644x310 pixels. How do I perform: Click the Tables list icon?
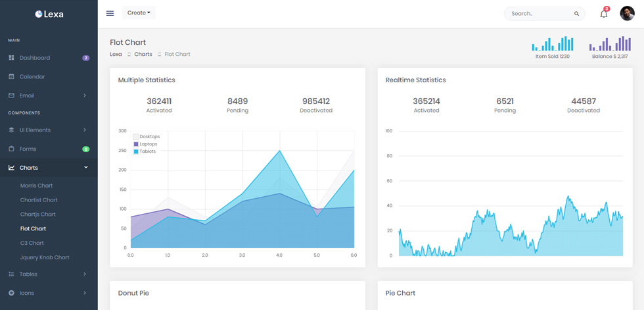coord(12,274)
